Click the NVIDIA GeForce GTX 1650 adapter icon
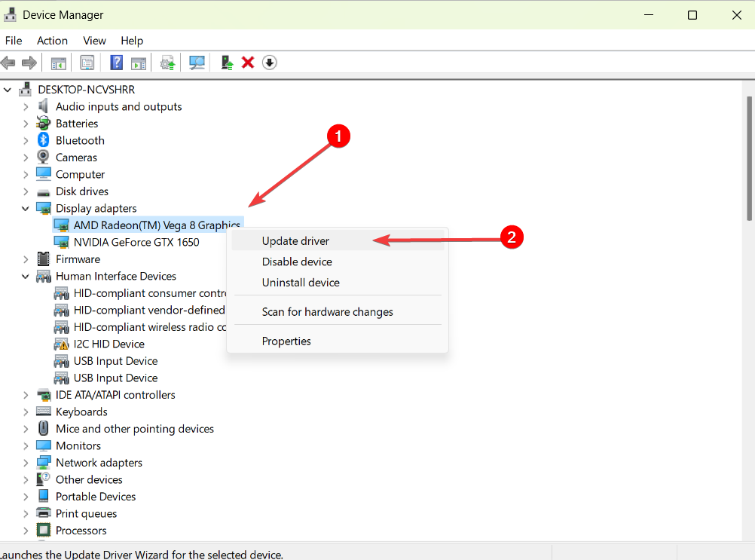This screenshot has height=560, width=755. tap(61, 242)
